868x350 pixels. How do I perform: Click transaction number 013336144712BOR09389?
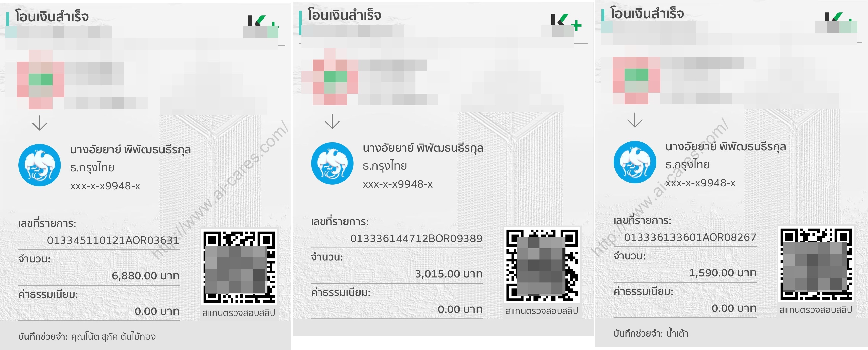pos(416,239)
